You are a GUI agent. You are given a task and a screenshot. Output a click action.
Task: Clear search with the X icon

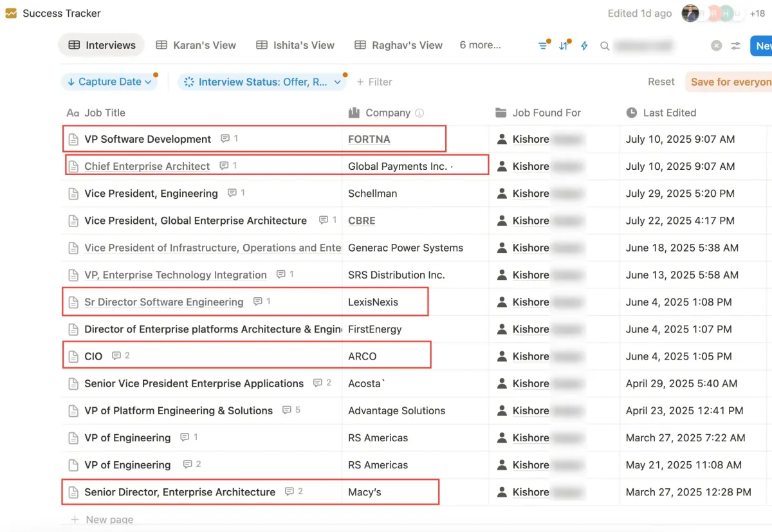(x=716, y=46)
